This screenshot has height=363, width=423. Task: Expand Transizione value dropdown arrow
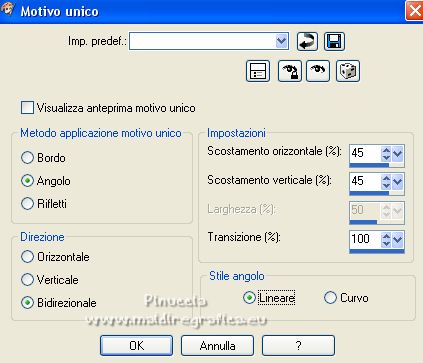tap(398, 240)
